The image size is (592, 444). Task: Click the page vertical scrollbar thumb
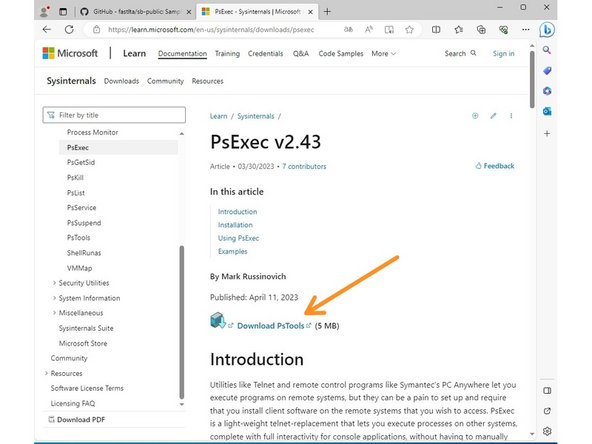[532, 79]
